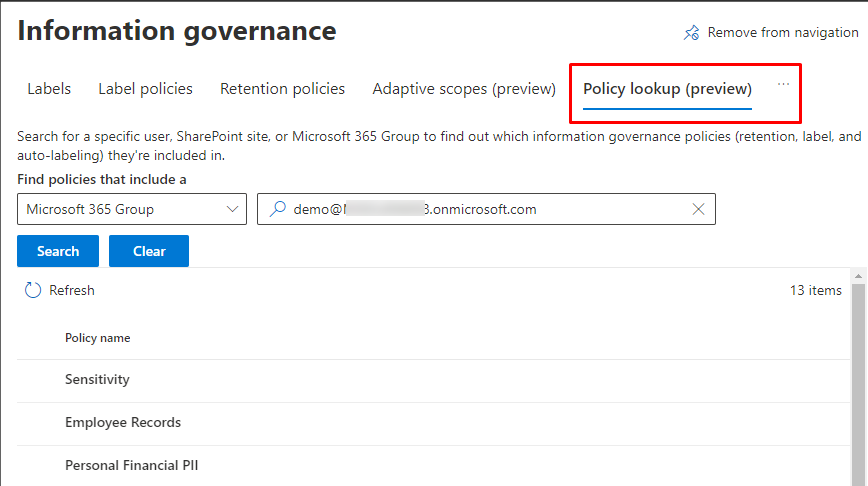The height and width of the screenshot is (486, 868).
Task: Select the Adaptive scopes (preview) tab
Action: 463,89
